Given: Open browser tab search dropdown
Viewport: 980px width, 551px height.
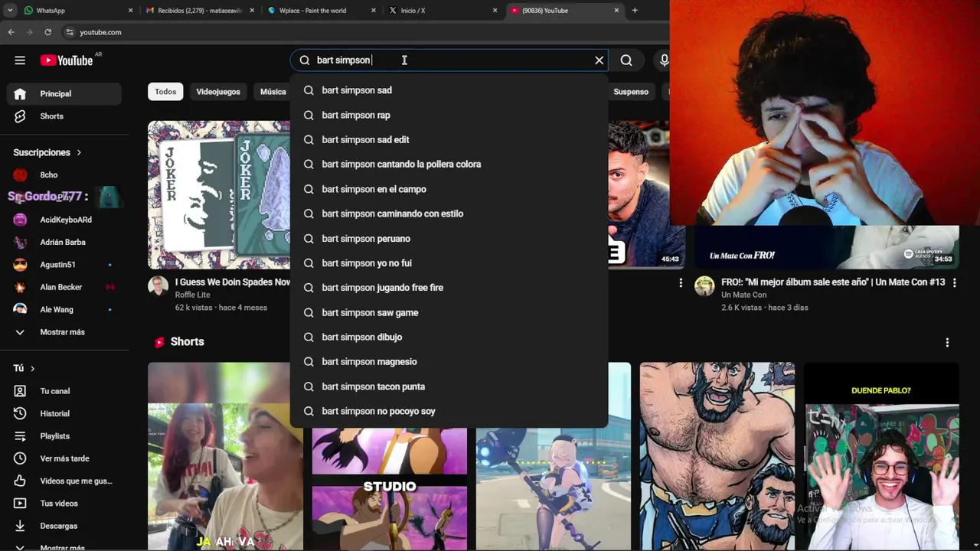Looking at the screenshot, I should coord(10,11).
